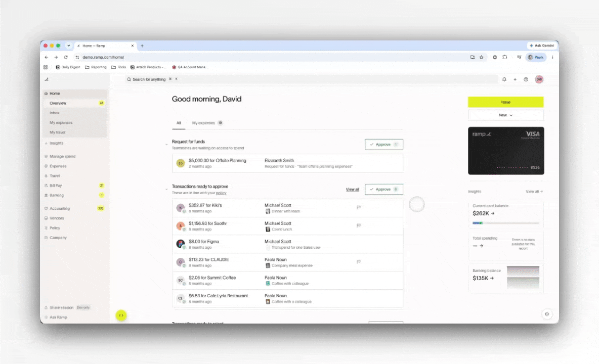The height and width of the screenshot is (364, 599).
Task: Click the Ramp Visa card image
Action: (x=506, y=151)
